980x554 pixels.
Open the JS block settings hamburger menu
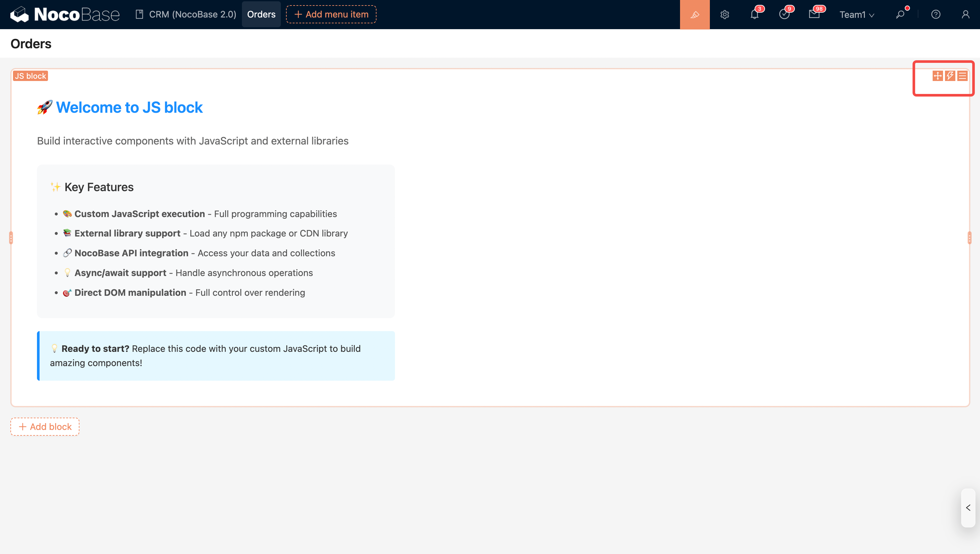(x=962, y=76)
